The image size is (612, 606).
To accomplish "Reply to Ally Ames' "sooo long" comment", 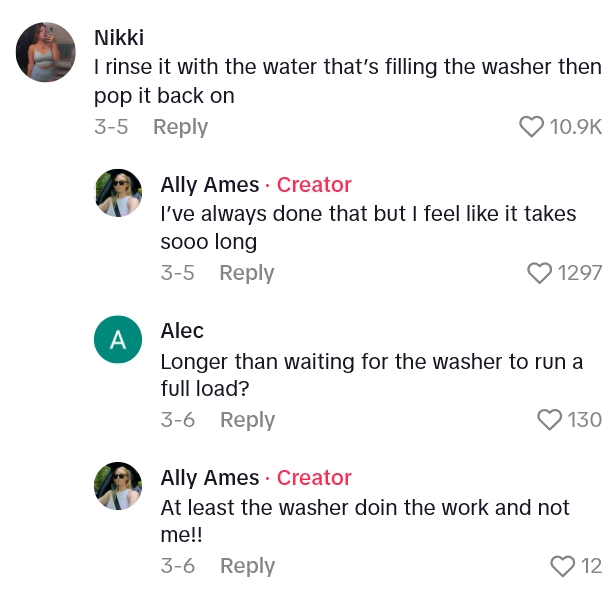I will coord(246,273).
